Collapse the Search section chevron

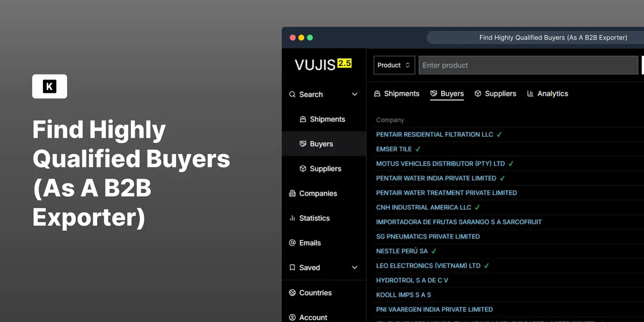(x=354, y=94)
